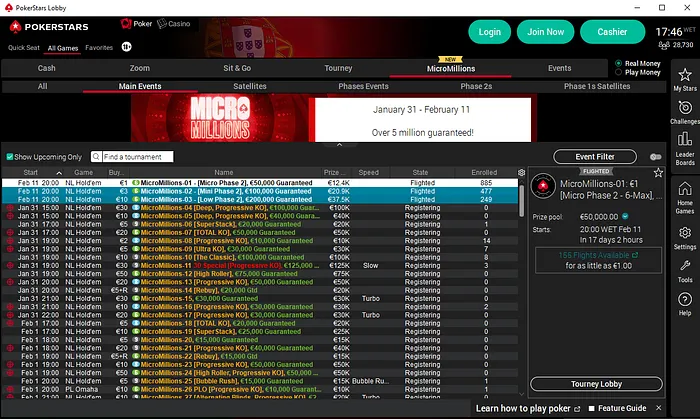This screenshot has width=700, height=419.
Task: Open the Tourney tab
Action: coord(338,68)
